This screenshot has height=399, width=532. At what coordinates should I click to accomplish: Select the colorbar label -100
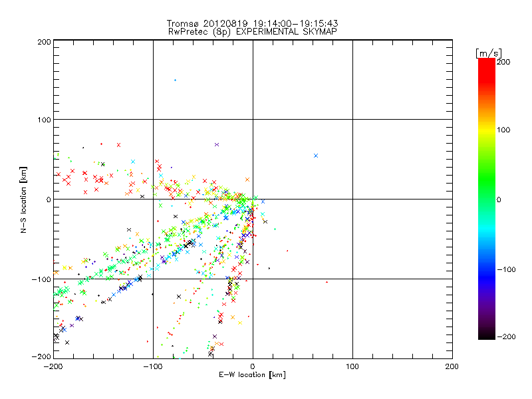coord(506,270)
